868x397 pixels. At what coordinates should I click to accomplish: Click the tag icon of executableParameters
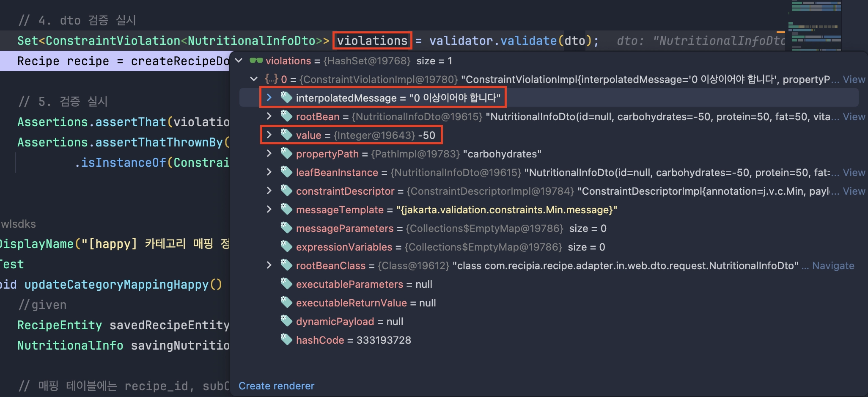coord(287,284)
